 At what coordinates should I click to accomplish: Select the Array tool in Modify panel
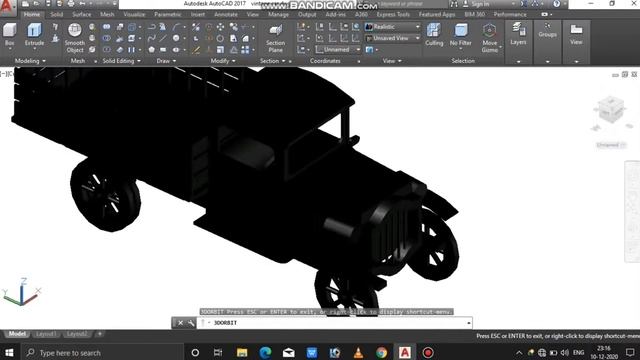click(x=245, y=49)
